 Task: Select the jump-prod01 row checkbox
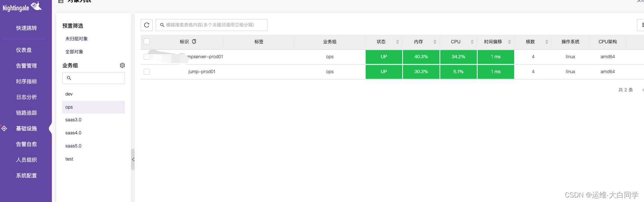pyautogui.click(x=147, y=72)
